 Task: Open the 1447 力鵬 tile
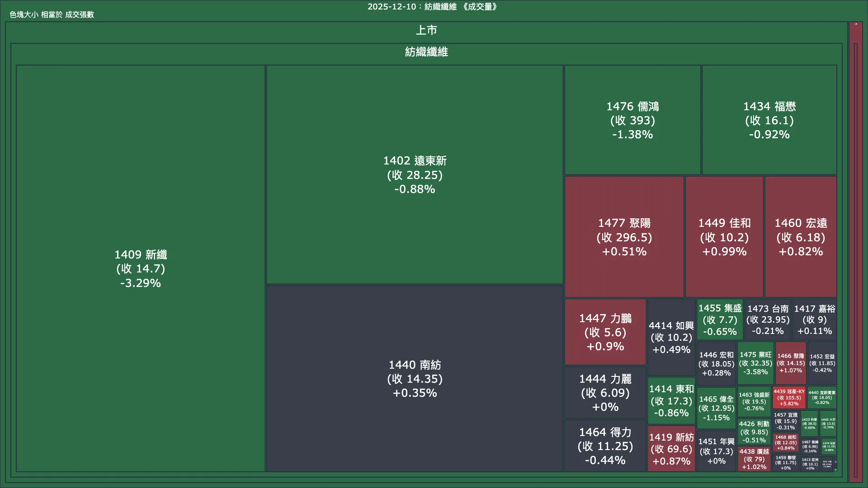point(605,332)
